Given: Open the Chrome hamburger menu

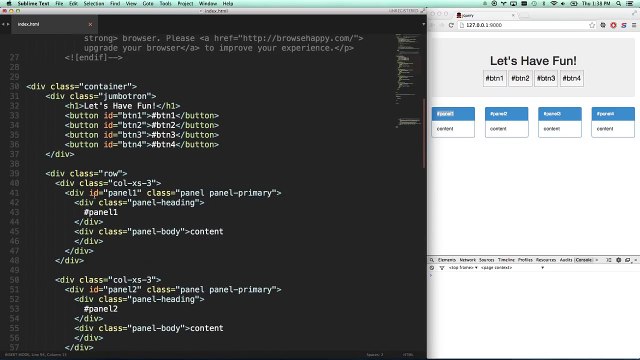Looking at the screenshot, I should (634, 25).
